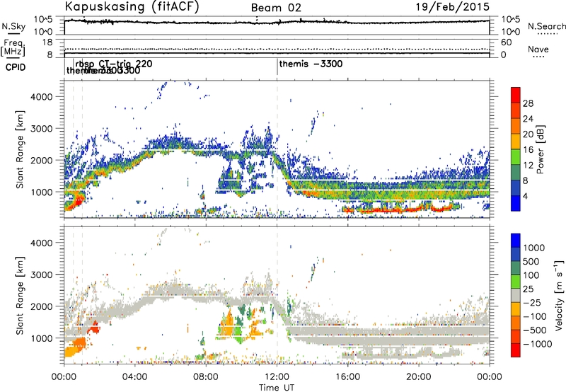Select Slant Range [km] label of velocity panel
The height and width of the screenshot is (392, 566).
tap(20, 296)
